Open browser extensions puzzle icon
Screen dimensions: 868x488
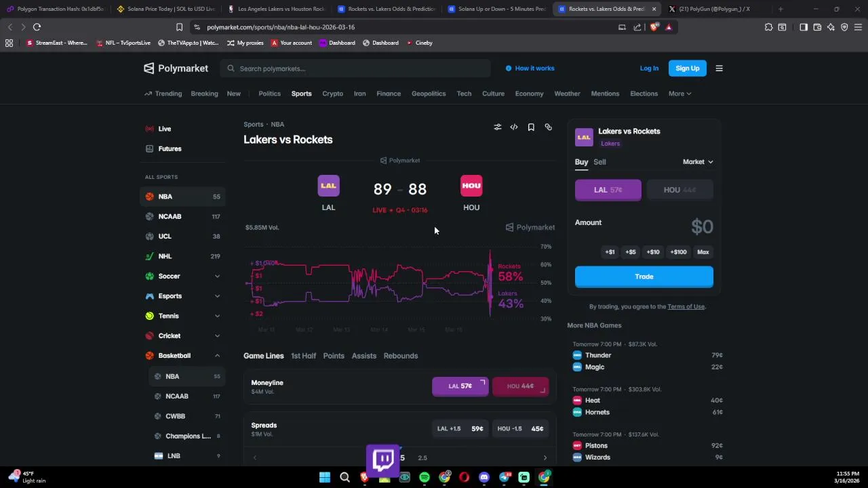tap(768, 27)
